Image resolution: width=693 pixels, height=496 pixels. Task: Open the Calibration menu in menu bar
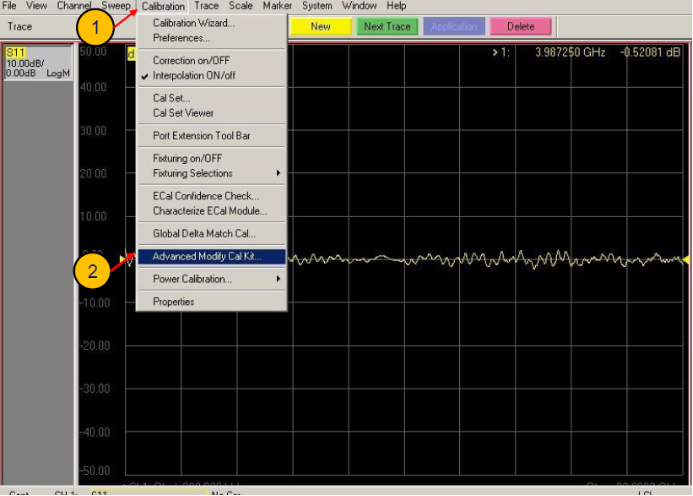(163, 6)
